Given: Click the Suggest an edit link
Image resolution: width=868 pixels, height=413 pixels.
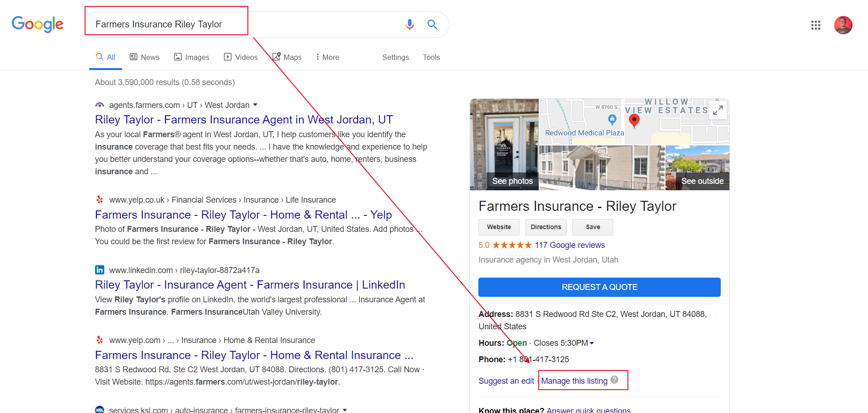Looking at the screenshot, I should [x=506, y=381].
